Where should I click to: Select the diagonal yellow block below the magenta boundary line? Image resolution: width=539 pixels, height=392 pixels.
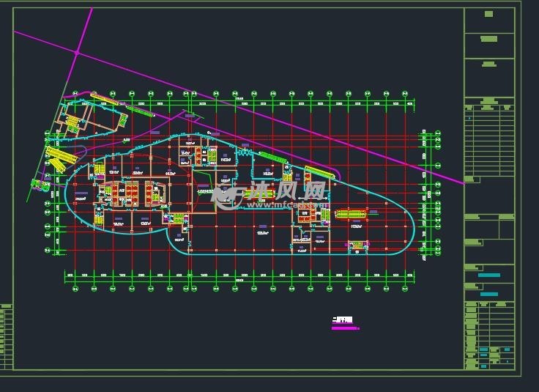point(319,173)
